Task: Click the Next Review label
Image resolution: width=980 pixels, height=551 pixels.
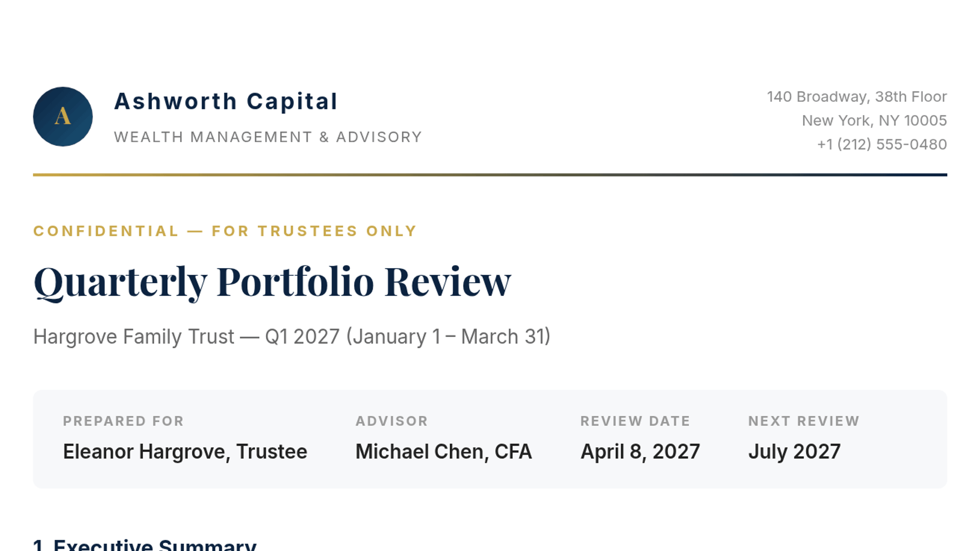Action: (803, 421)
